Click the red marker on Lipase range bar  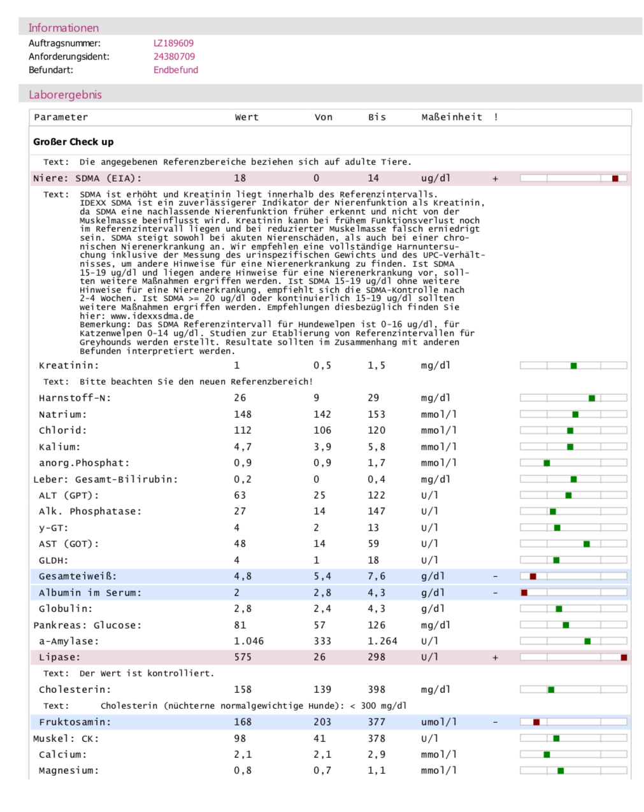click(x=624, y=657)
